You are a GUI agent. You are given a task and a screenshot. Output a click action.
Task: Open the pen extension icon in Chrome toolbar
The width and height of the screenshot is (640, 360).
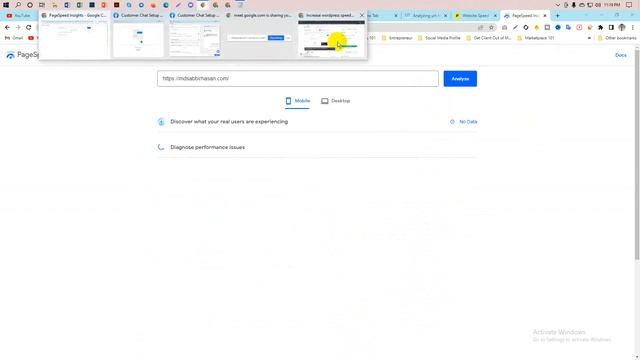pyautogui.click(x=515, y=27)
